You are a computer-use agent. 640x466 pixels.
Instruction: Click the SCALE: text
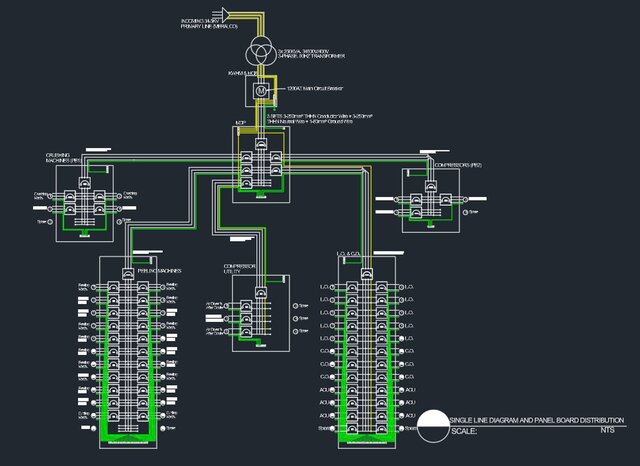coord(464,431)
